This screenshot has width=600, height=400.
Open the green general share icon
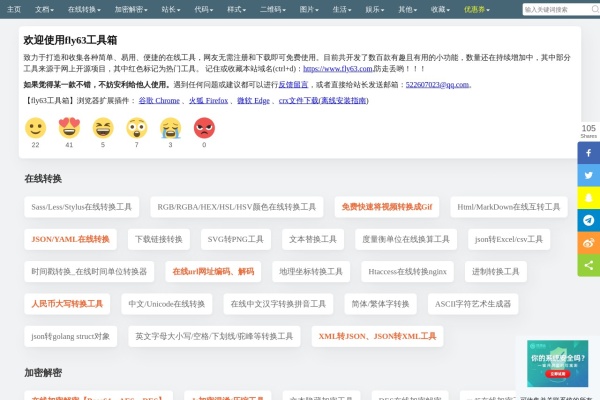[588, 264]
